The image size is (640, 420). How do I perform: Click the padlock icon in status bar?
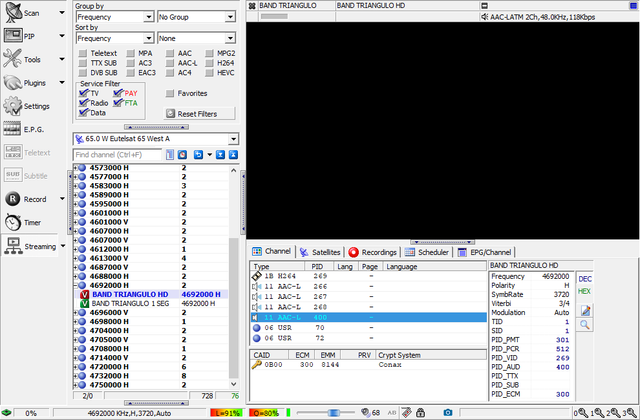pos(420,413)
